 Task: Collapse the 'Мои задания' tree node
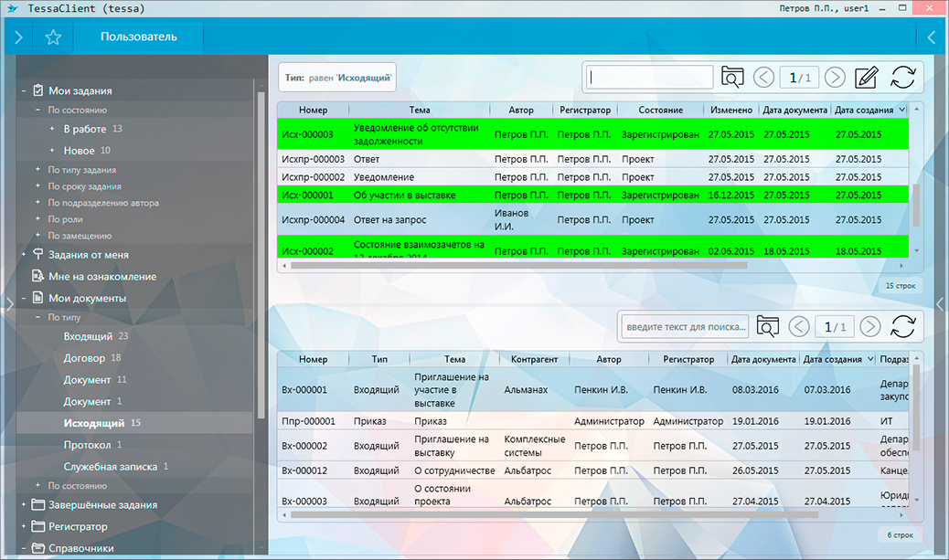pyautogui.click(x=24, y=91)
